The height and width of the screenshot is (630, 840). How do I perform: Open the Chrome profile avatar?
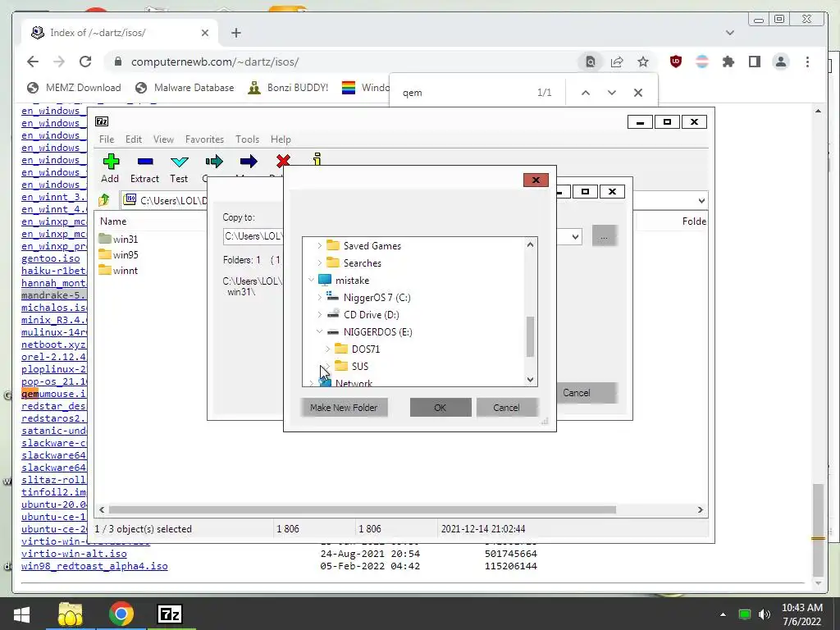(x=781, y=62)
